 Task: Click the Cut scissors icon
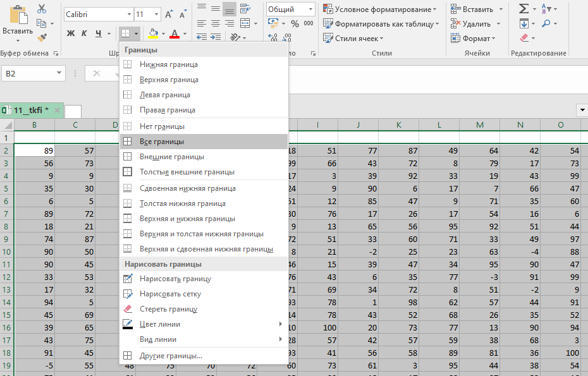pyautogui.click(x=42, y=9)
